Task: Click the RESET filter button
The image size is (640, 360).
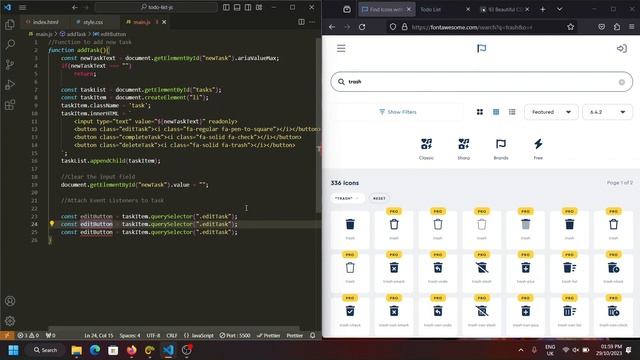Action: pyautogui.click(x=379, y=198)
